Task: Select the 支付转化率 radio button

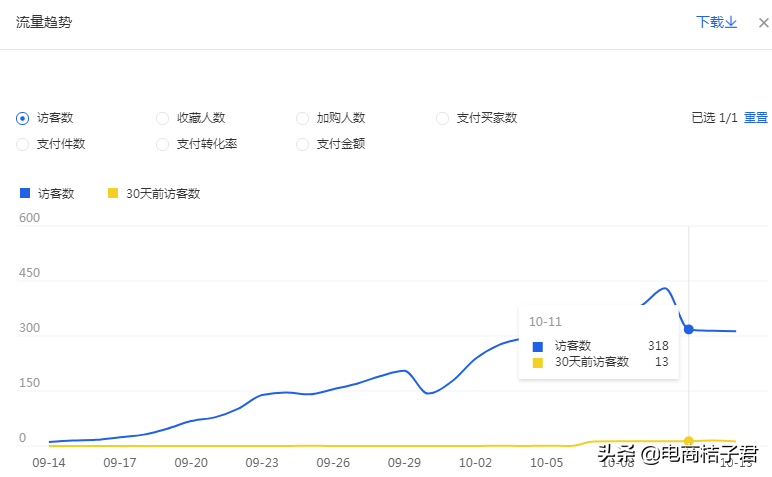Action: tap(162, 144)
